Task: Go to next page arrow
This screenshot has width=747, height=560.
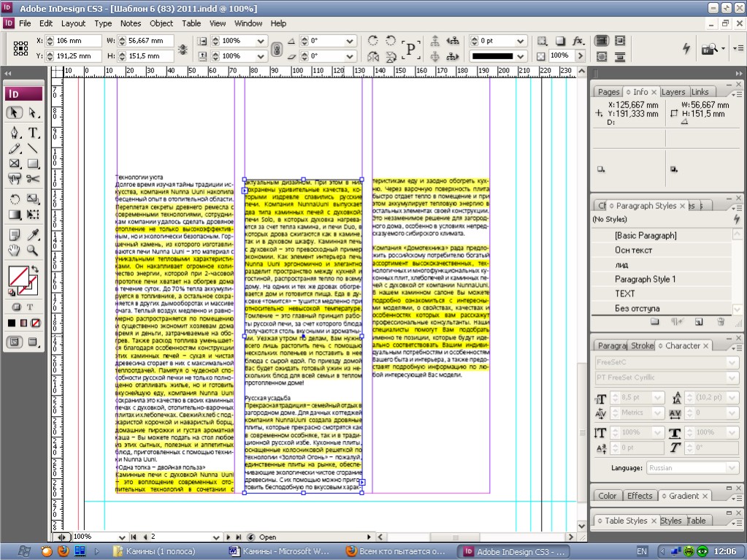Action: 229,537
